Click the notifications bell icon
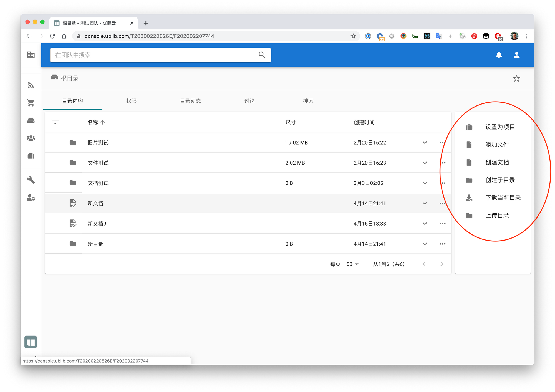The height and width of the screenshot is (392, 555). 499,55
